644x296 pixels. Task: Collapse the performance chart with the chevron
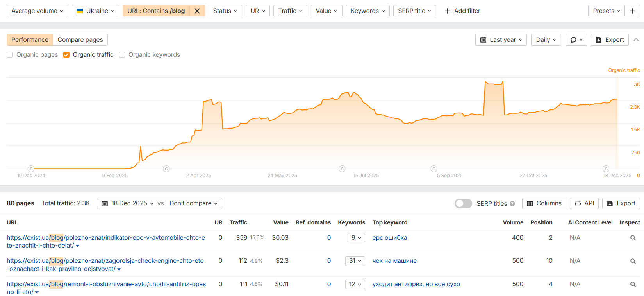point(636,40)
